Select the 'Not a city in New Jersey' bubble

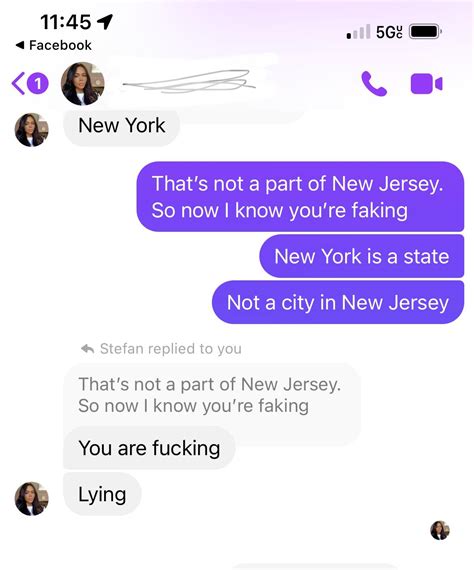click(338, 302)
